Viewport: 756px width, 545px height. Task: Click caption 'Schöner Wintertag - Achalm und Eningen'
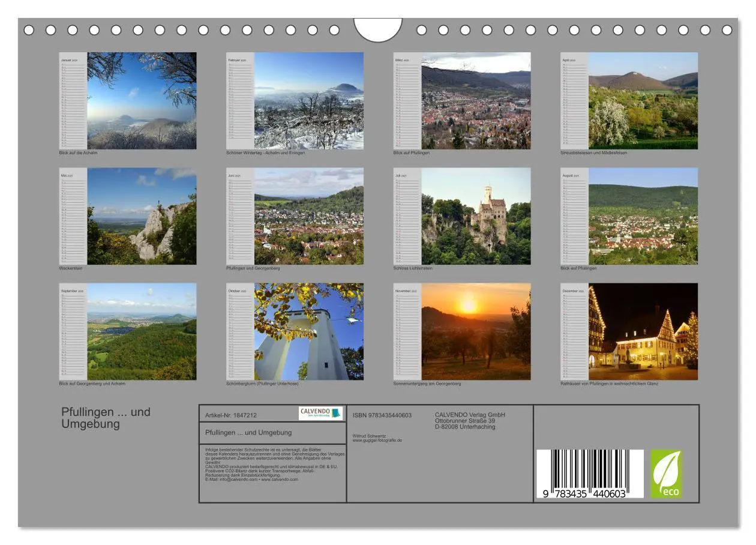click(265, 152)
